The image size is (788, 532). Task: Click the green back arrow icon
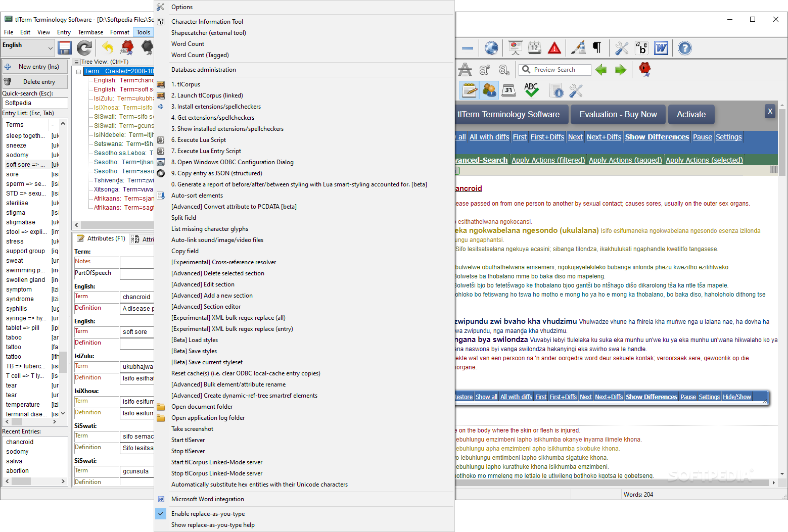tap(601, 70)
